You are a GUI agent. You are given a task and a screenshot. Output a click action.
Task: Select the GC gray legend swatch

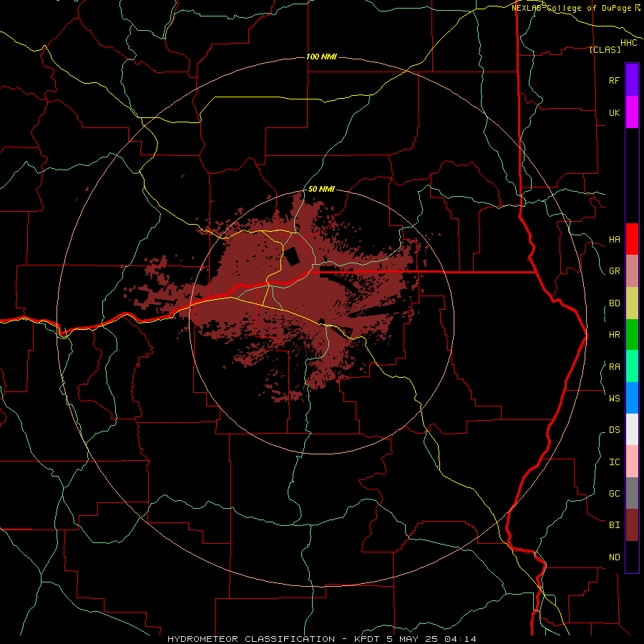coord(632,493)
